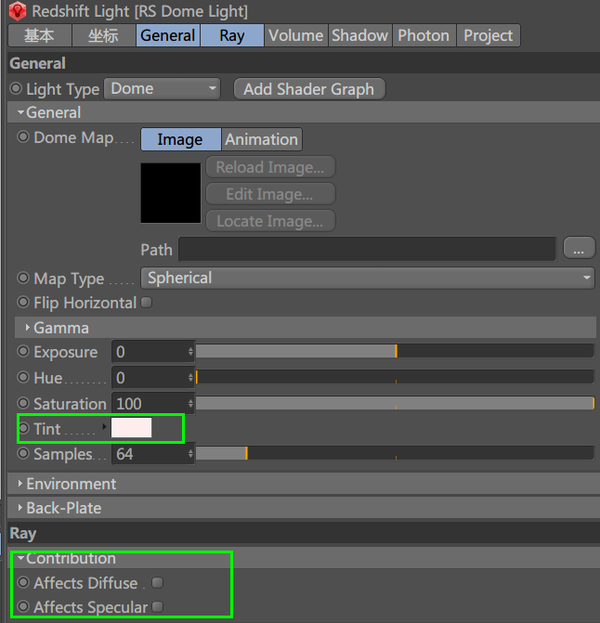Click the Samples value stepper arrows
600x623 pixels.
click(190, 454)
